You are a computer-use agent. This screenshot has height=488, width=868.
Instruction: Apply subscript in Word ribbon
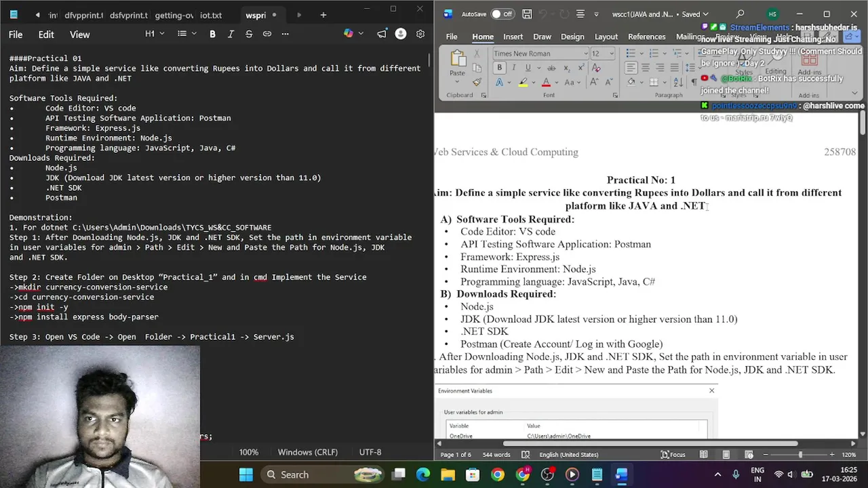pyautogui.click(x=567, y=68)
